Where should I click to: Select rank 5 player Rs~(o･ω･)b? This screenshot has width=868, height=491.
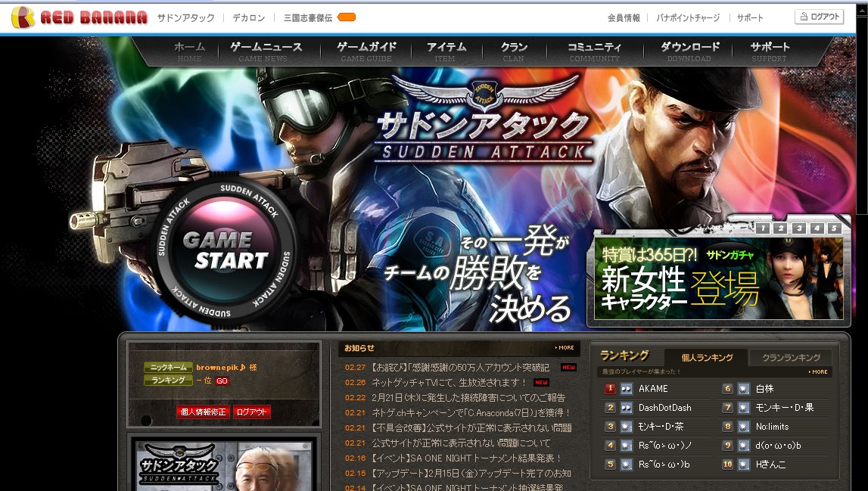click(x=664, y=464)
